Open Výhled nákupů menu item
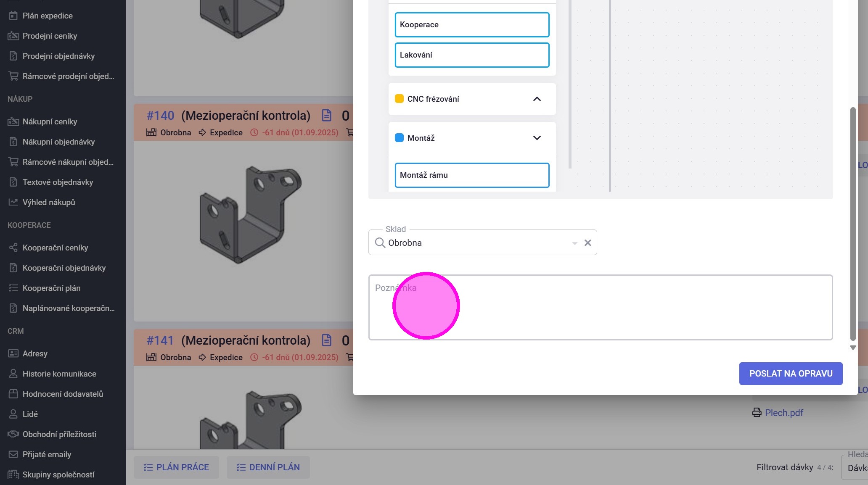This screenshot has height=485, width=868. coord(49,202)
